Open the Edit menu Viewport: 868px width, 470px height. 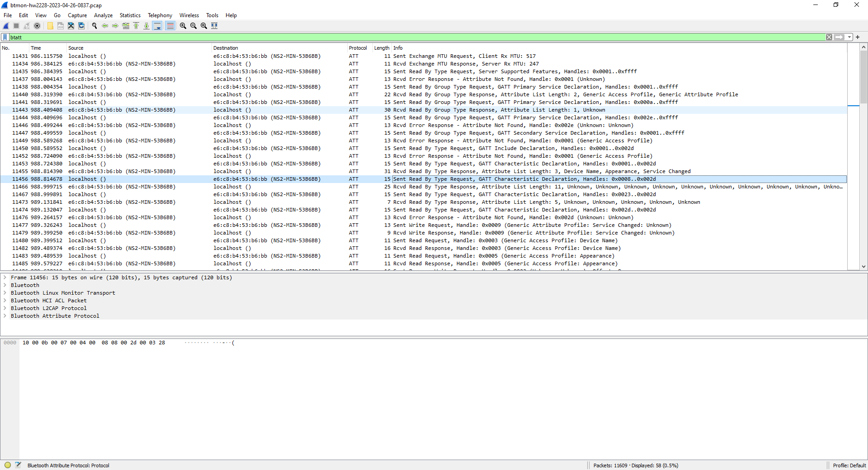(24, 15)
